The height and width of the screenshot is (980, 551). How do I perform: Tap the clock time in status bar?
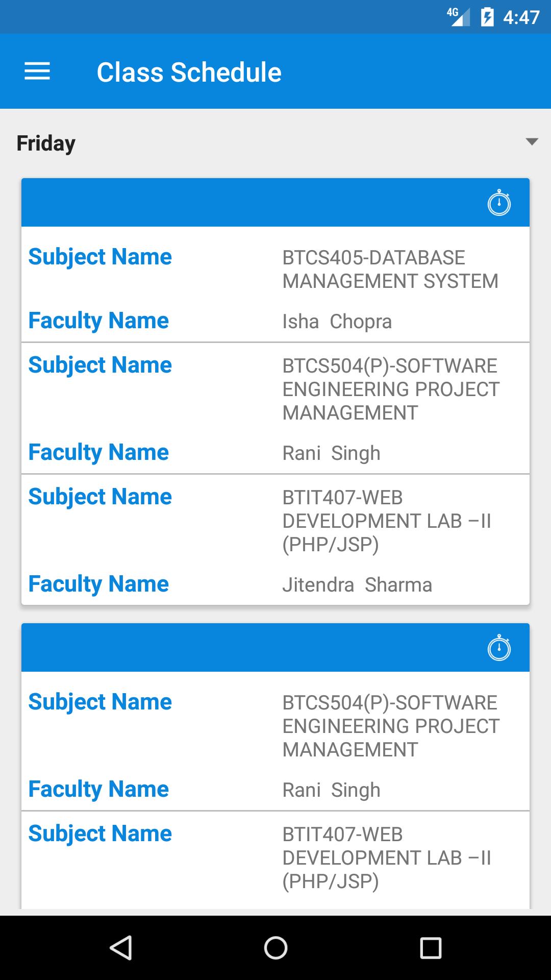pyautogui.click(x=521, y=17)
